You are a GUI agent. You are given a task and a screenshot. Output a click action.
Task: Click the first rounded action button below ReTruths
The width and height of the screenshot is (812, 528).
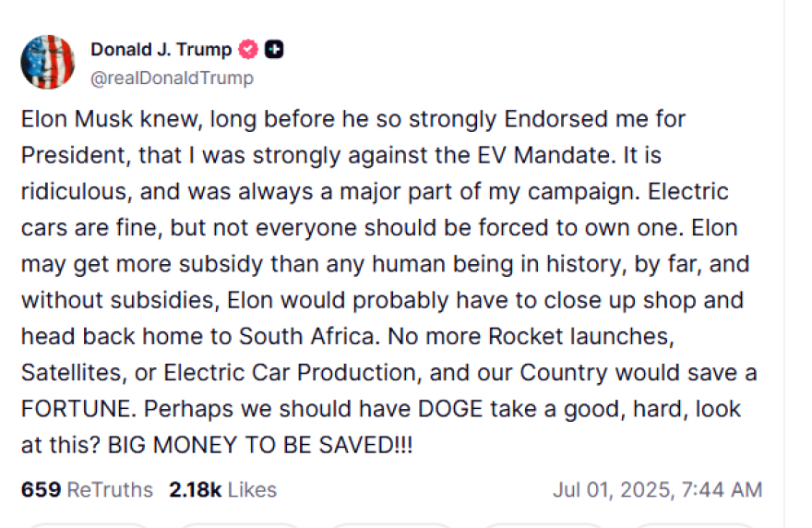[88, 525]
